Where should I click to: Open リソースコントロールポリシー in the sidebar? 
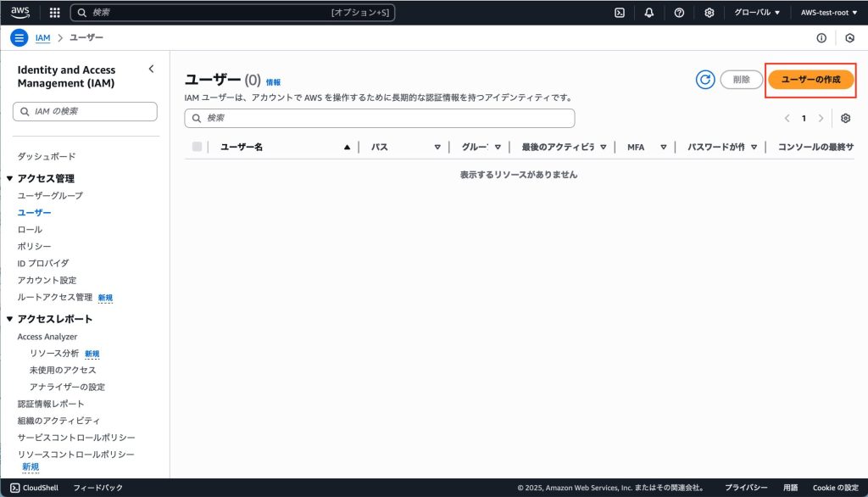pos(75,455)
